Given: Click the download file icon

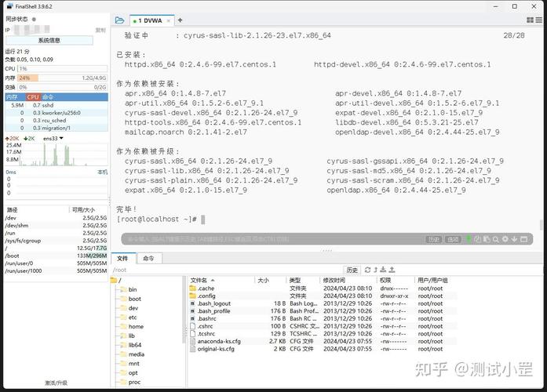Looking at the screenshot, I should (383, 270).
